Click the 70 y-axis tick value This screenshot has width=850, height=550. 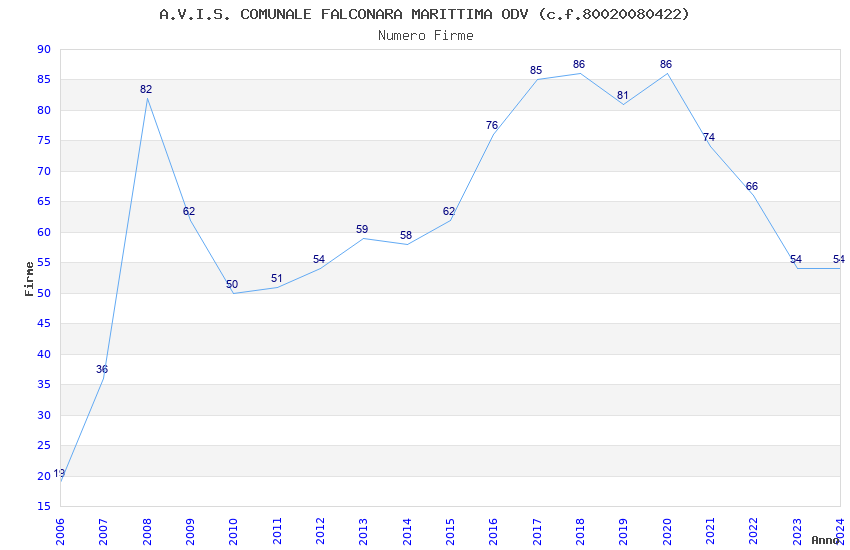[x=44, y=171]
